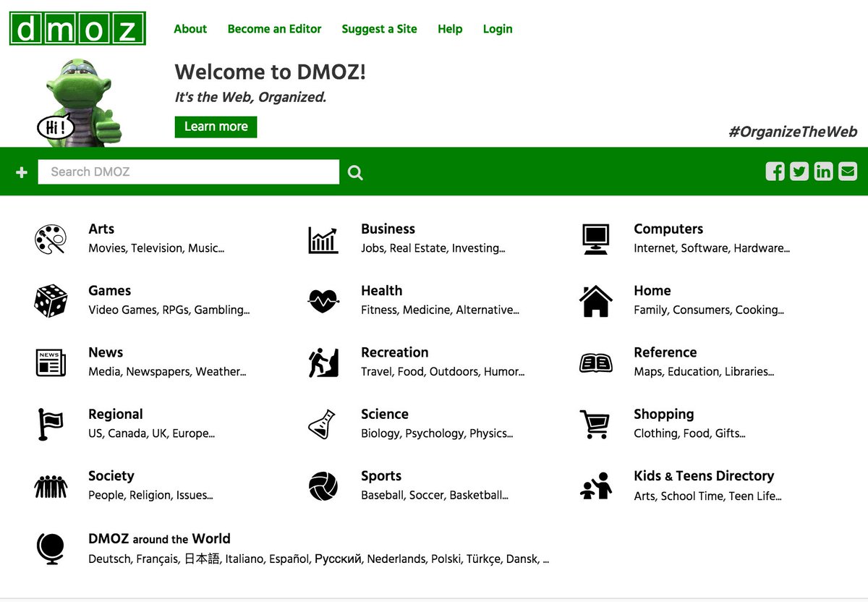Open the Games category heading
Viewport: 868px width, 602px height.
109,290
